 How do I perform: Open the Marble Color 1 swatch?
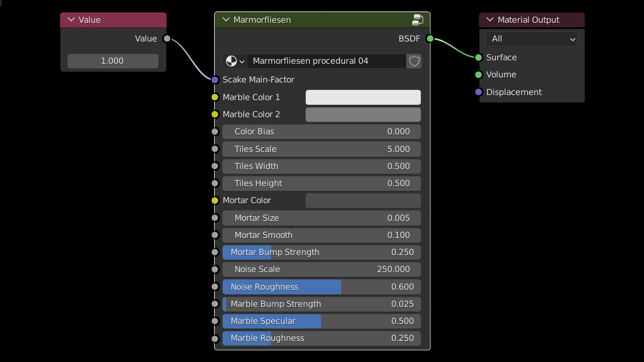tap(363, 97)
